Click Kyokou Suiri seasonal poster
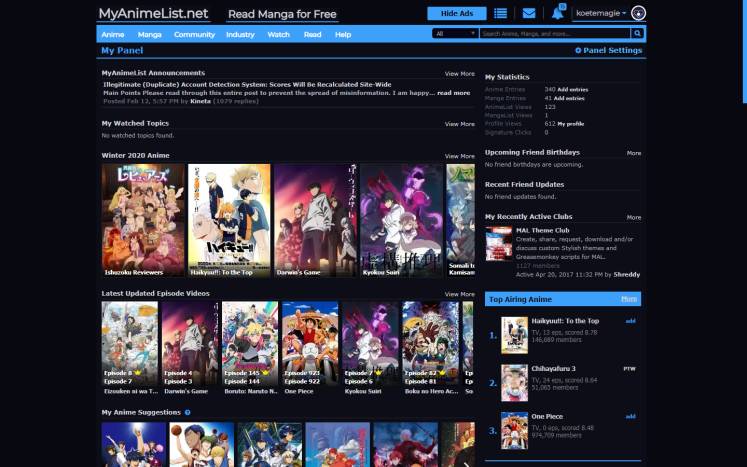 click(402, 221)
